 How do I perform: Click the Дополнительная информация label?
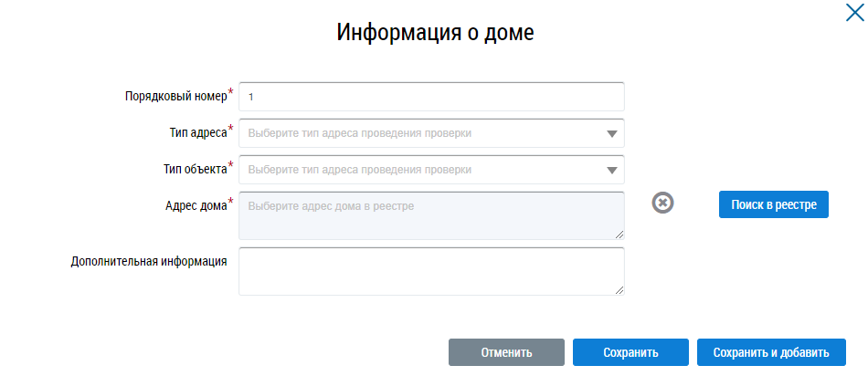[x=149, y=261]
